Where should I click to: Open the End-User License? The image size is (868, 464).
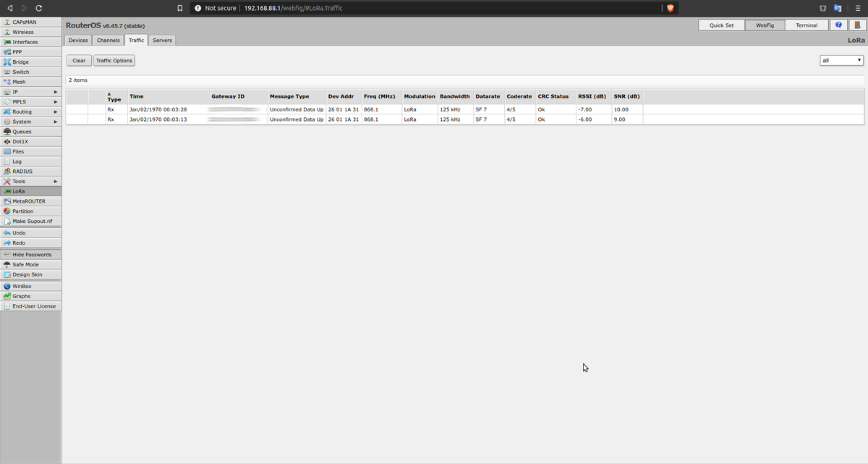(31, 306)
